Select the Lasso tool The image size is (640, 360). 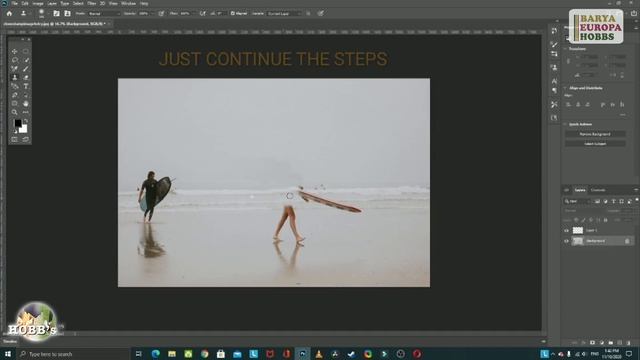[x=15, y=60]
